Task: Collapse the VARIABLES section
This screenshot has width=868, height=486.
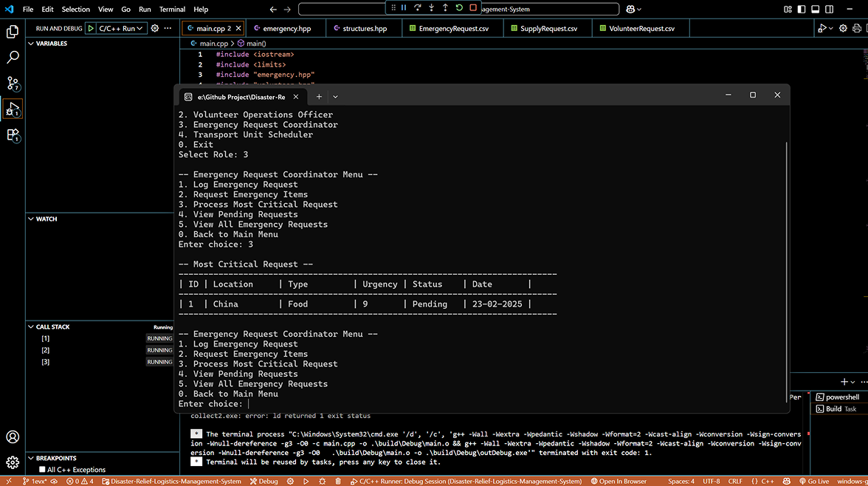Action: 31,44
